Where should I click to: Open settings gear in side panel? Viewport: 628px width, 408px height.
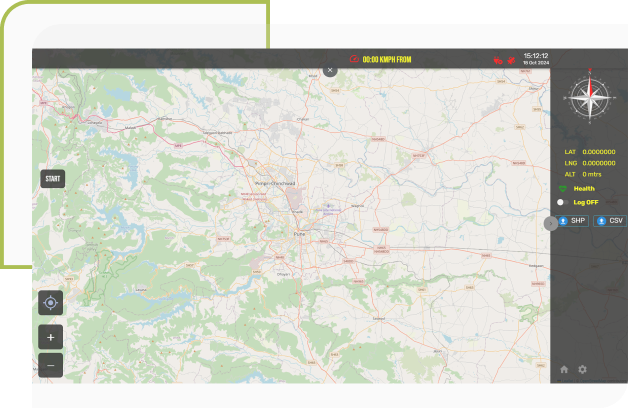pyautogui.click(x=583, y=369)
